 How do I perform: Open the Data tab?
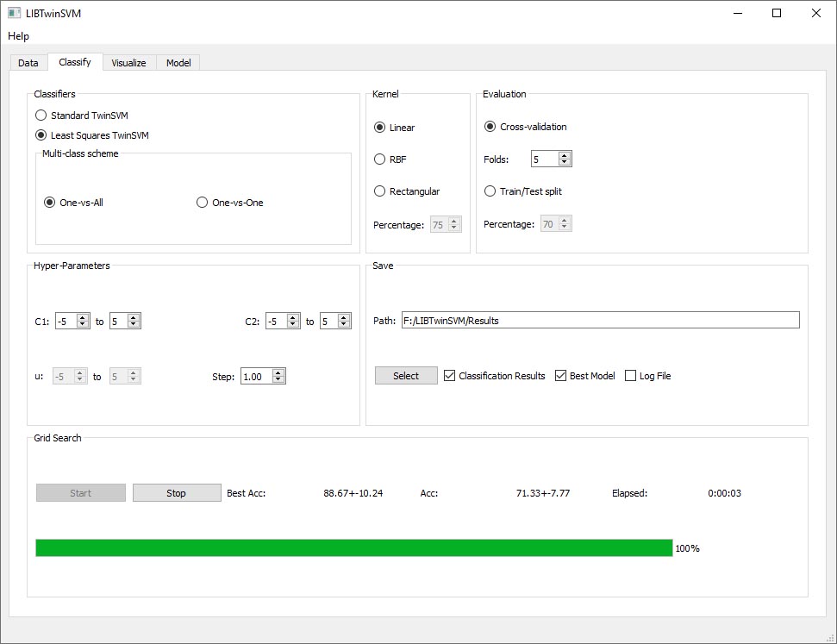[28, 62]
